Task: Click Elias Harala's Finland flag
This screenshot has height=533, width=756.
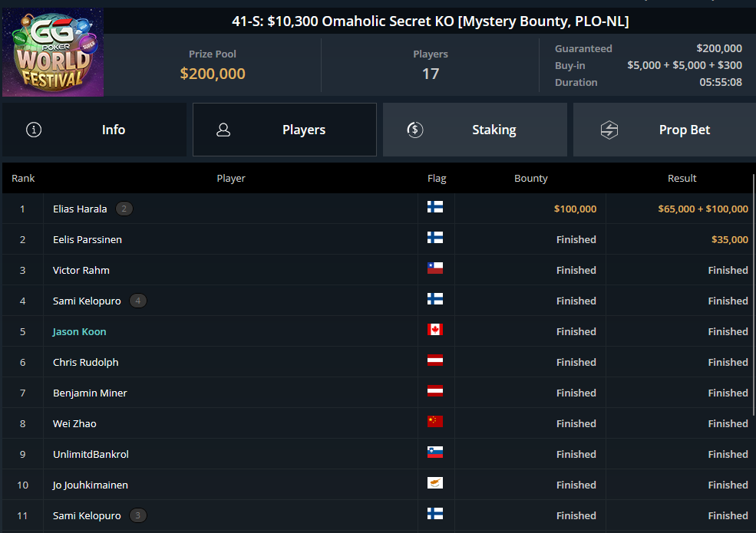Action: [435, 207]
